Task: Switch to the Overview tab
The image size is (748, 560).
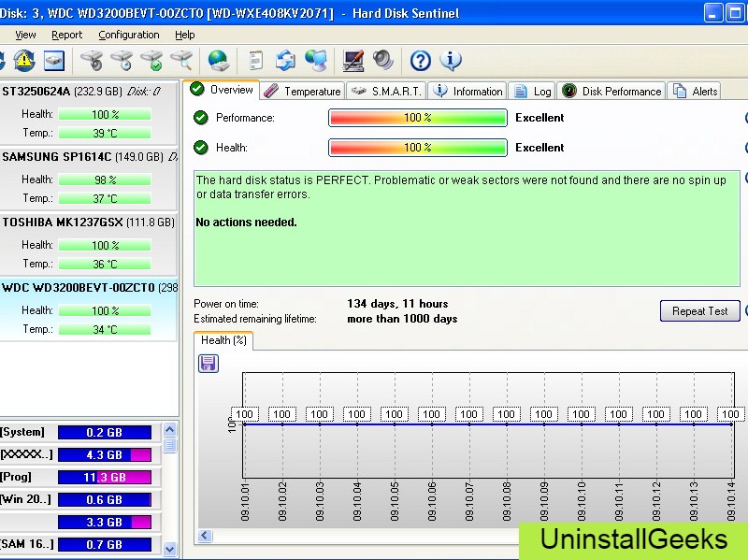Action: click(222, 89)
